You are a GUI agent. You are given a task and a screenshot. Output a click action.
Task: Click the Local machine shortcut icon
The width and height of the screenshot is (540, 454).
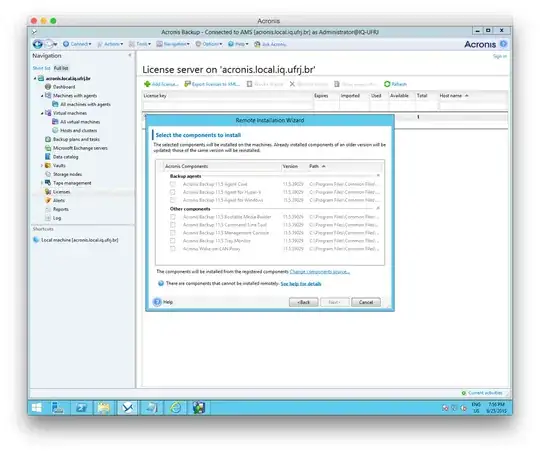tap(36, 240)
